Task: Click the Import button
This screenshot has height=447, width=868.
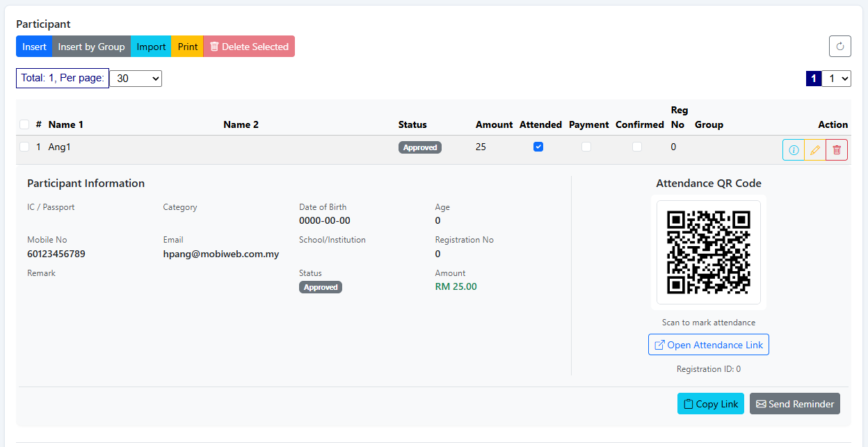Action: coord(151,47)
